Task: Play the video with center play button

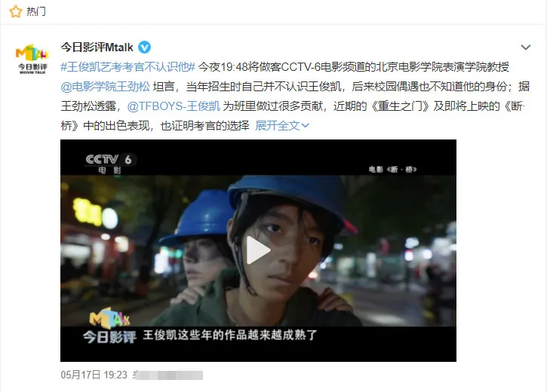Action: 258,250
